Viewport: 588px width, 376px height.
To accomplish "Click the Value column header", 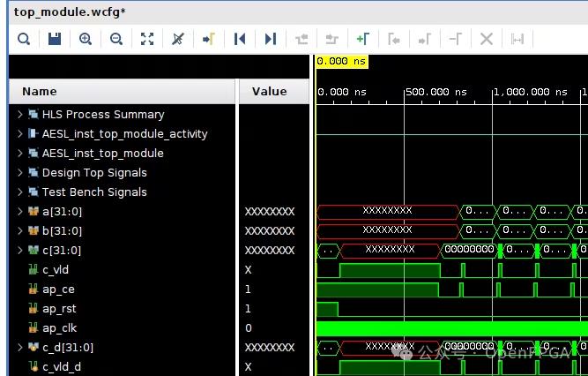I will (x=269, y=92).
